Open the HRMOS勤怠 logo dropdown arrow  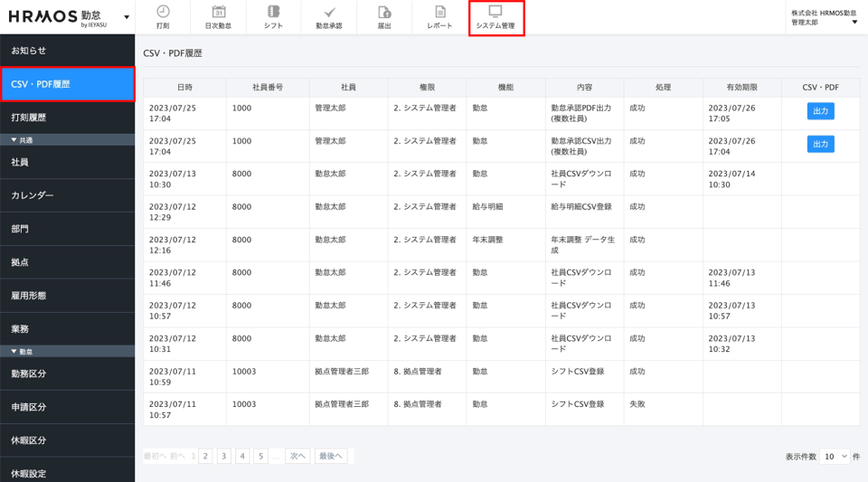[x=127, y=17]
